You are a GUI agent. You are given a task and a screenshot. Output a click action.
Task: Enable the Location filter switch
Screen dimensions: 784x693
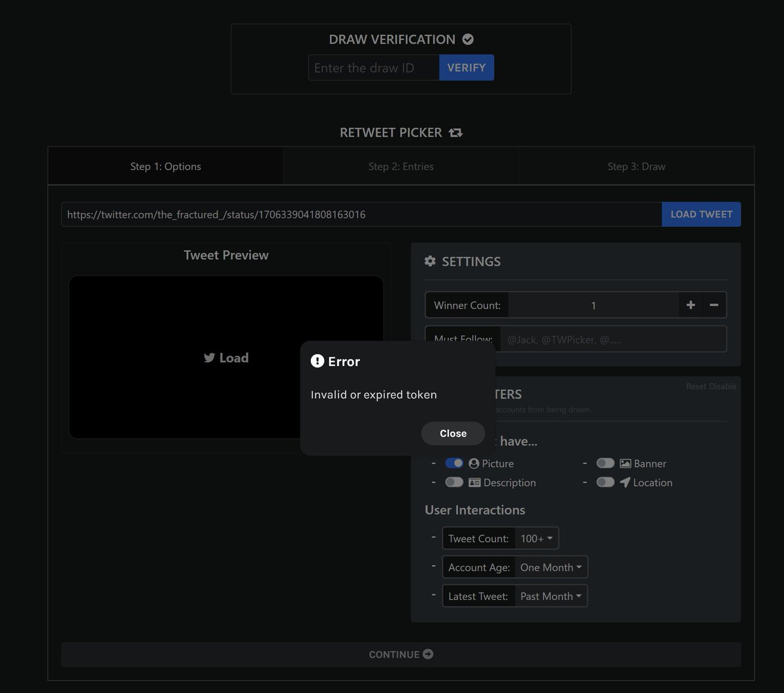(606, 482)
